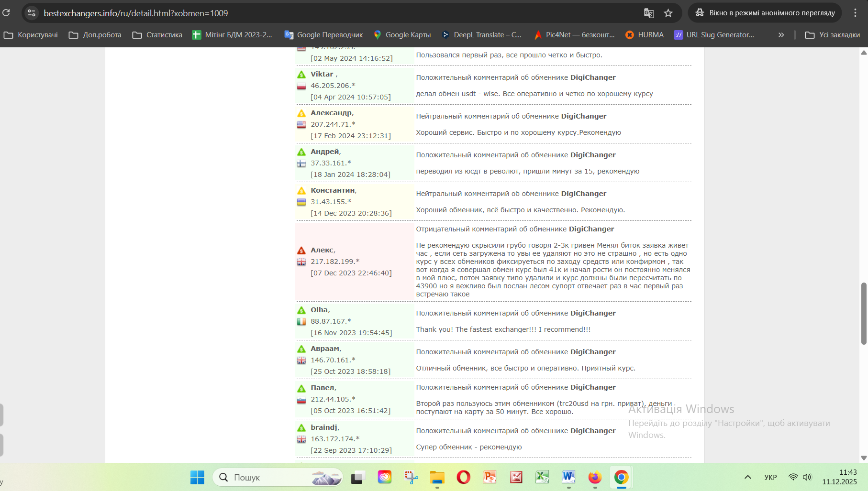Screen dimensions: 868x491
Task: Launch Opera browser from the taskbar
Action: tap(463, 477)
